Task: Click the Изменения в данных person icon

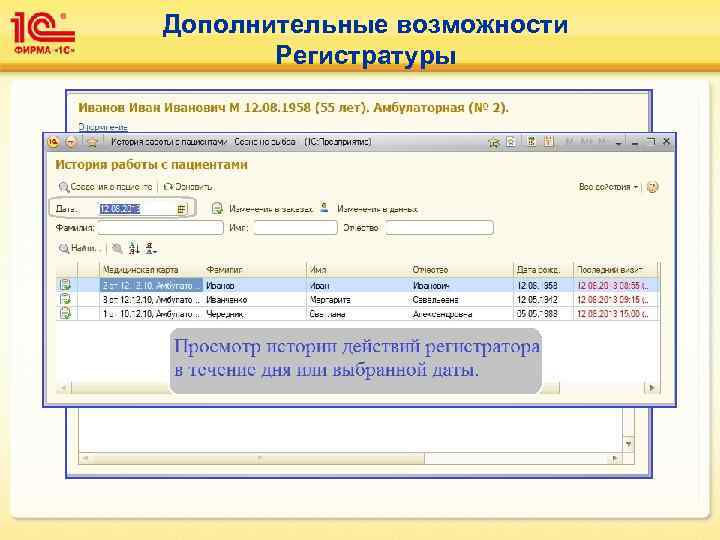Action: (324, 208)
